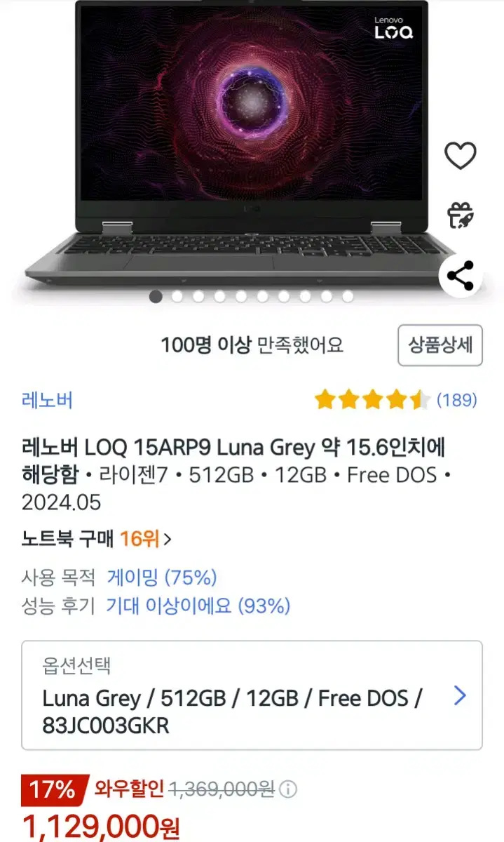Open the 상품상세 product details button
Viewport: 504px width, 842px height.
tap(440, 345)
